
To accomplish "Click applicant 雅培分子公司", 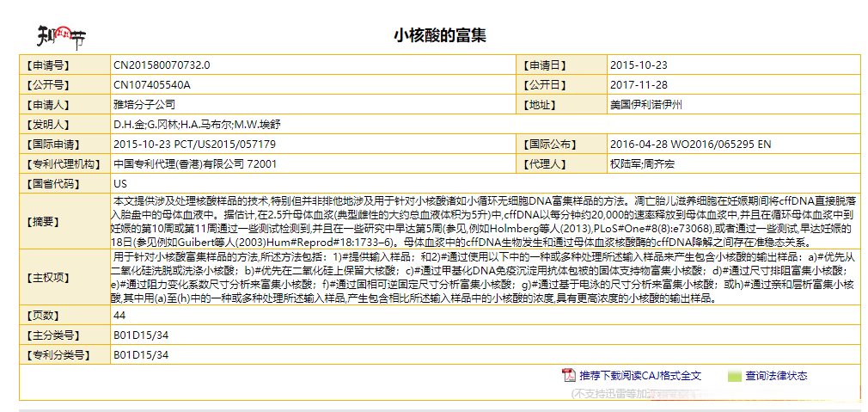I will [x=144, y=104].
